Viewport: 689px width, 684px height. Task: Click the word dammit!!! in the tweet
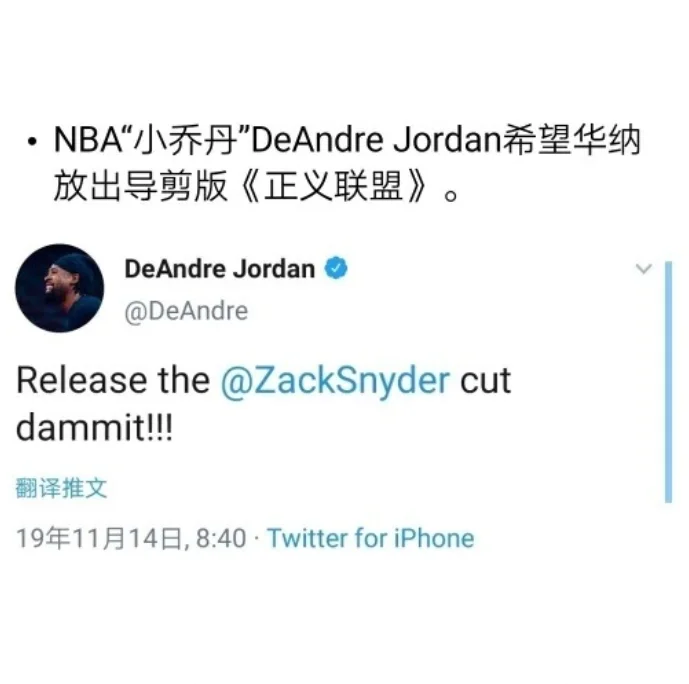[x=94, y=427]
